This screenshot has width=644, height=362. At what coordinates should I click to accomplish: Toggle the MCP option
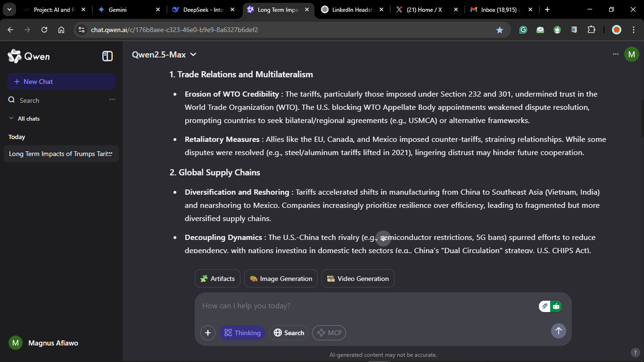(x=329, y=333)
